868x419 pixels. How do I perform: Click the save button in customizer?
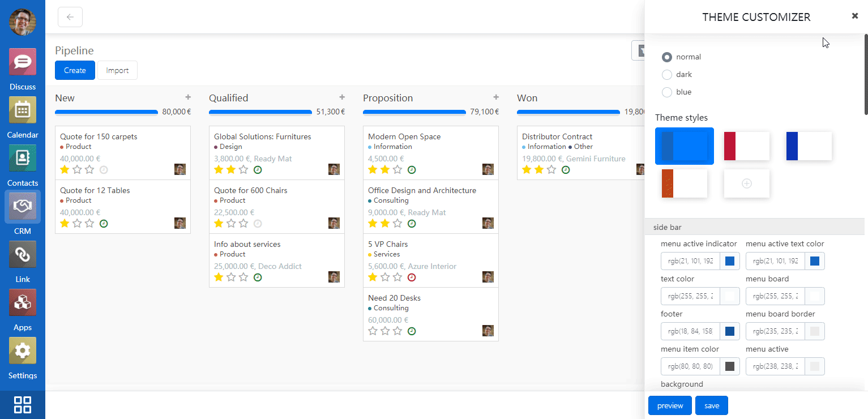tap(711, 405)
